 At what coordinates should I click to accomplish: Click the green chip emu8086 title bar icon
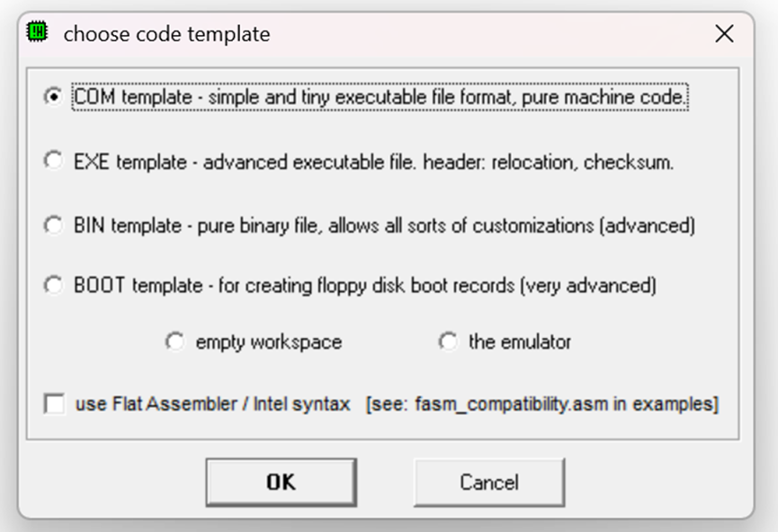click(36, 31)
